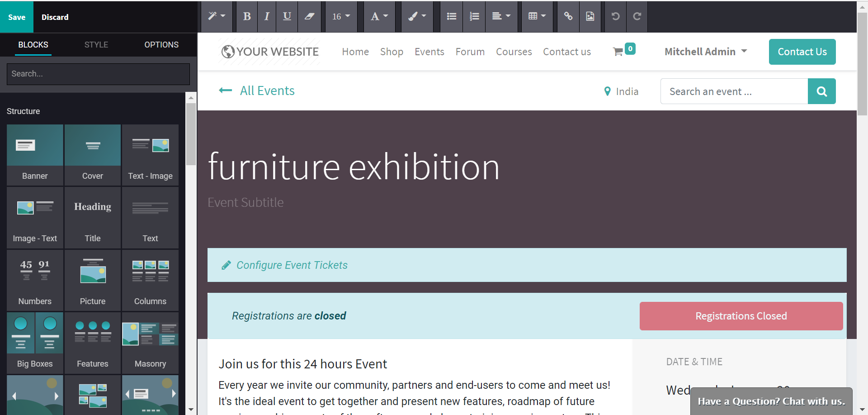Image resolution: width=868 pixels, height=415 pixels.
Task: Select the Big Boxes block
Action: click(35, 343)
